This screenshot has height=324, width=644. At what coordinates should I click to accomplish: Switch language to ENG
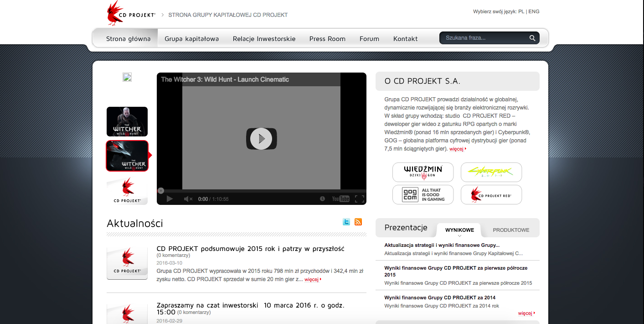[x=534, y=11]
